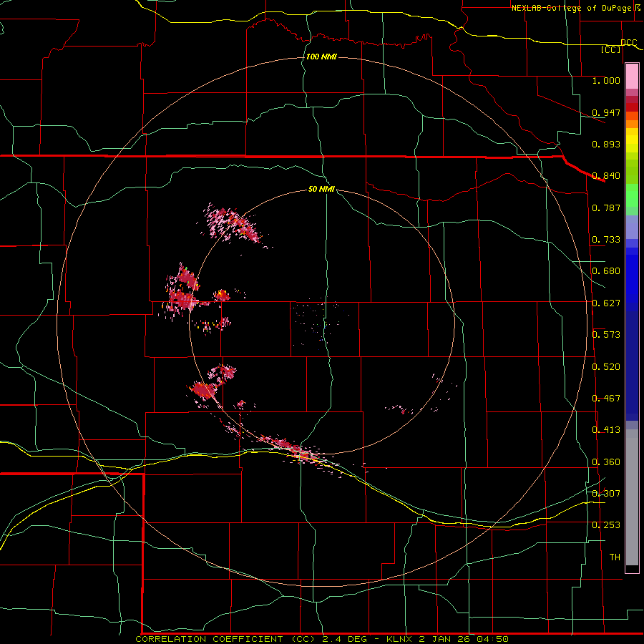Click the 0.307 scale value
Screen dimensions: 644x644
click(x=606, y=493)
